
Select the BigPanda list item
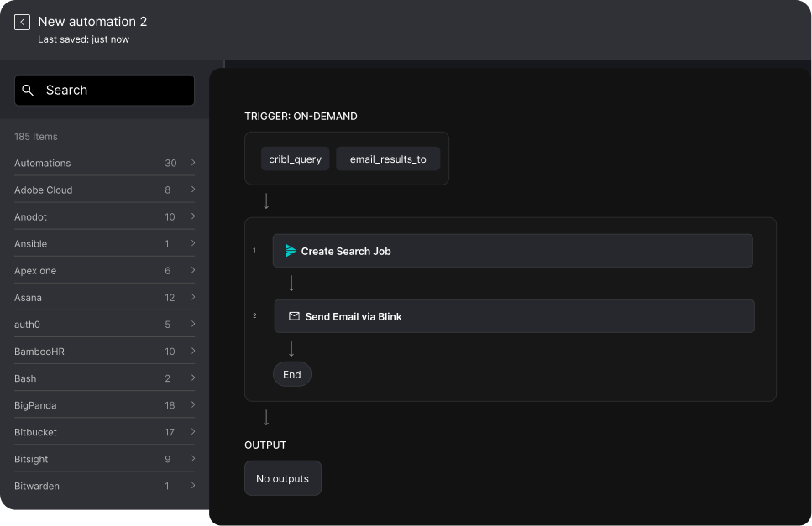pyautogui.click(x=105, y=405)
